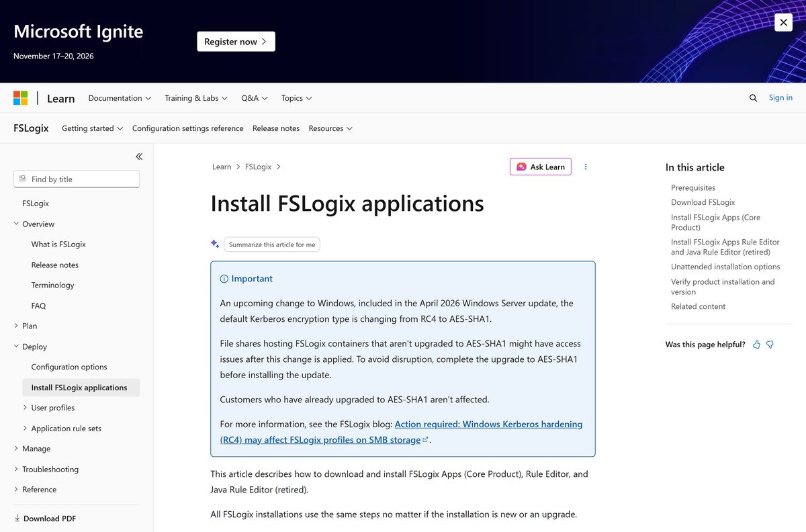This screenshot has height=532, width=806.
Task: Jump to Prerequisites section
Action: point(693,187)
